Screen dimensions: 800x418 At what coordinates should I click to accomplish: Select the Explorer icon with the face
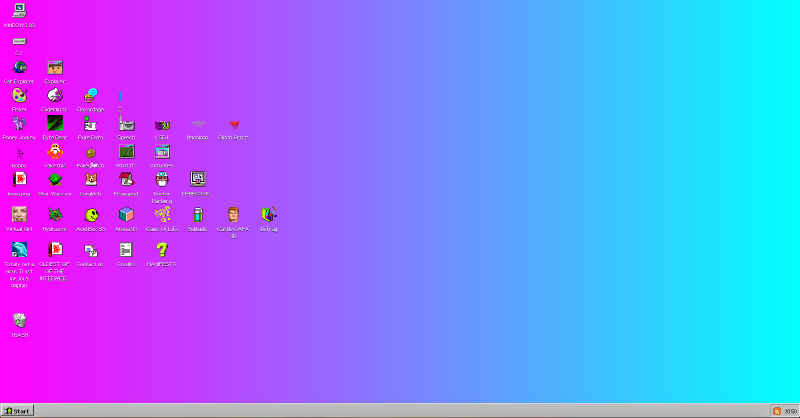pyautogui.click(x=55, y=67)
